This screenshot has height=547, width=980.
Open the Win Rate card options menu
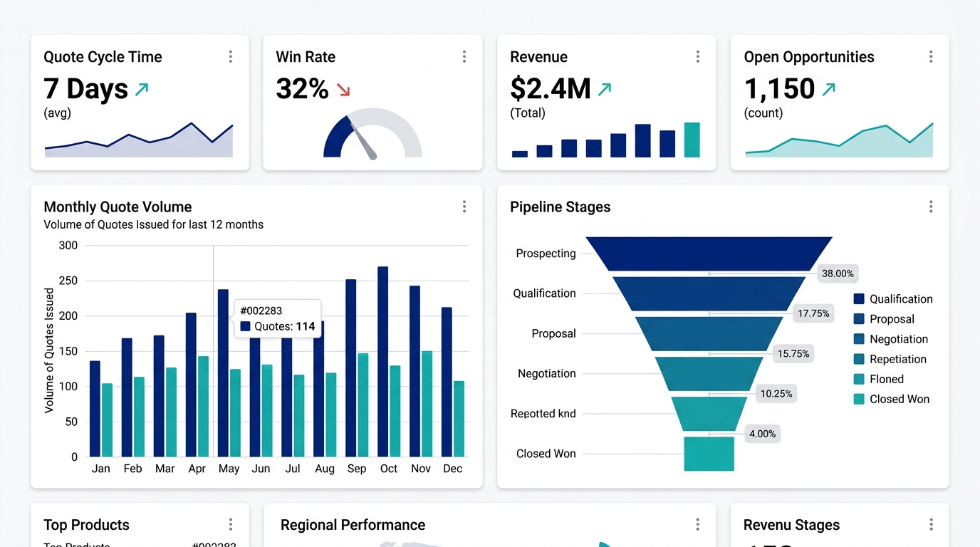click(x=464, y=56)
